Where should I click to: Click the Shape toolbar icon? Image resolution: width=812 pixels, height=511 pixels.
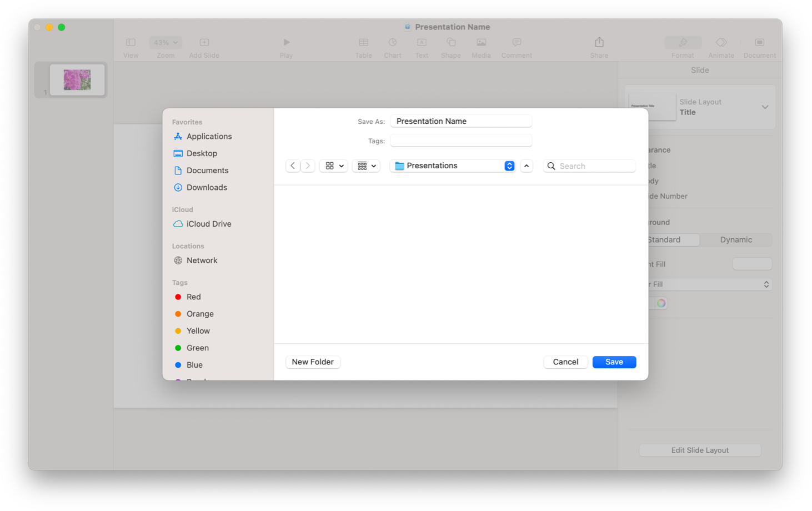pyautogui.click(x=451, y=43)
